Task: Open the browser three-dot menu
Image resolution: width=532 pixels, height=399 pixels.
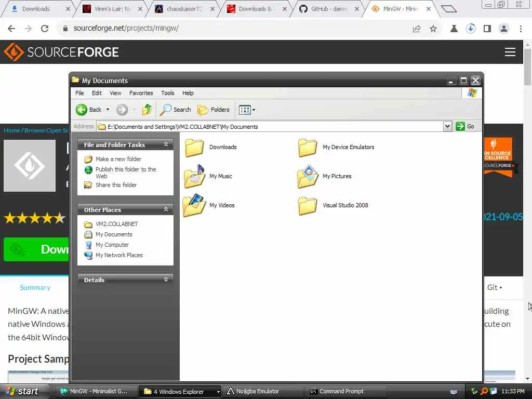Action: [521, 29]
